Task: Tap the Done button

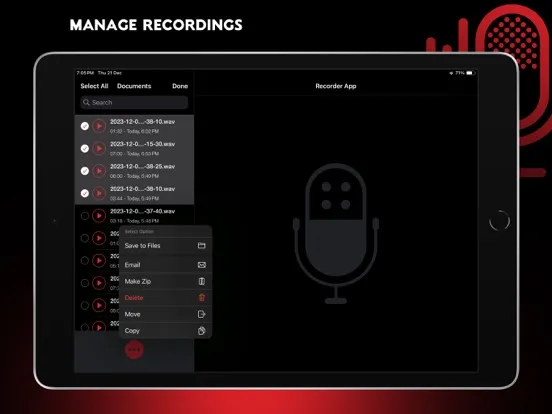Action: [x=180, y=86]
